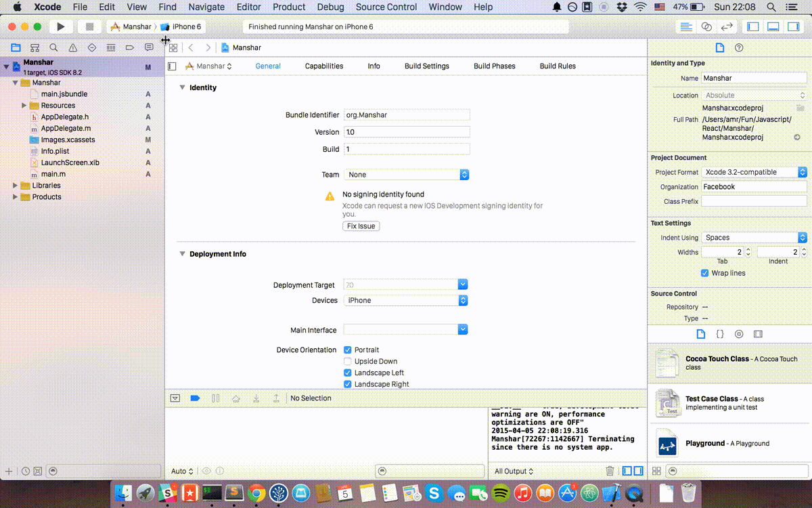This screenshot has width=812, height=508.
Task: Switch to the Build Settings tab
Action: pyautogui.click(x=427, y=66)
